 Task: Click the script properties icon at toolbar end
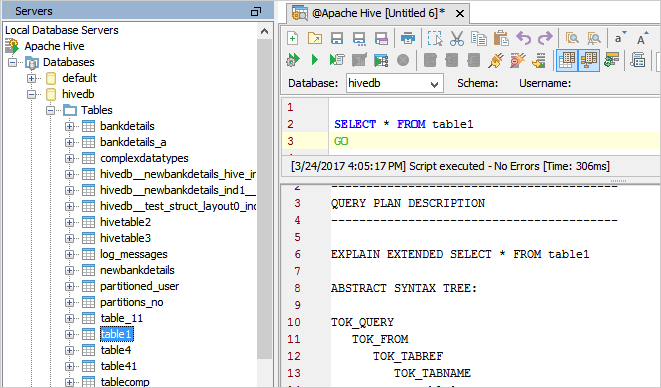[638, 60]
